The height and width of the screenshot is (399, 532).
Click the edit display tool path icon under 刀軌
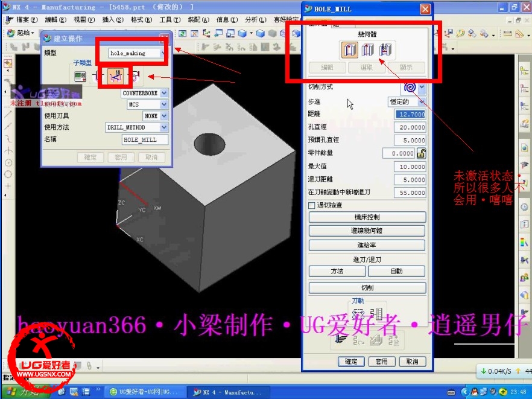358,313
